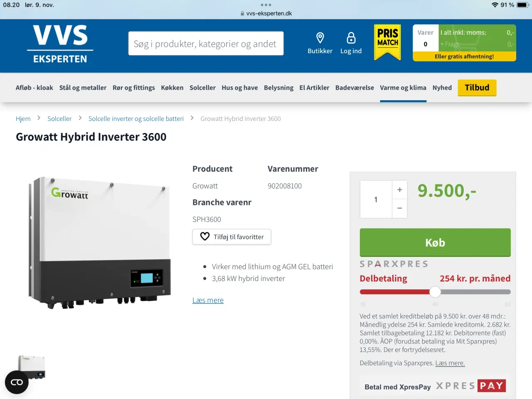Go to the Solceller breadcrumb
Viewport: 532px width, 399px height.
coord(59,119)
